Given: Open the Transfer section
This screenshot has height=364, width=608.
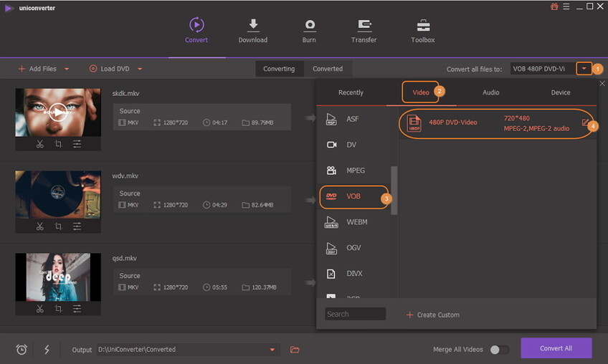Looking at the screenshot, I should (364, 30).
